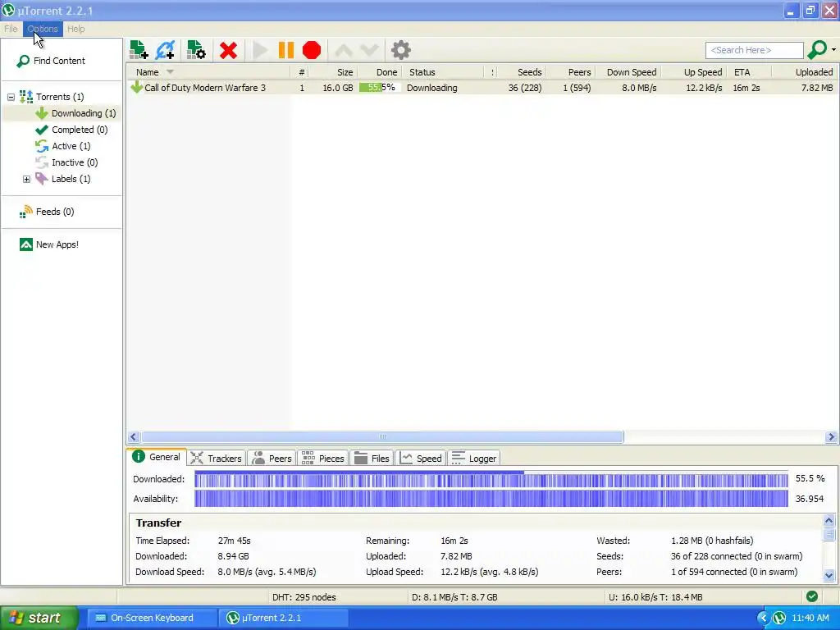
Task: Open Feeds (0) in the sidebar
Action: [47, 212]
